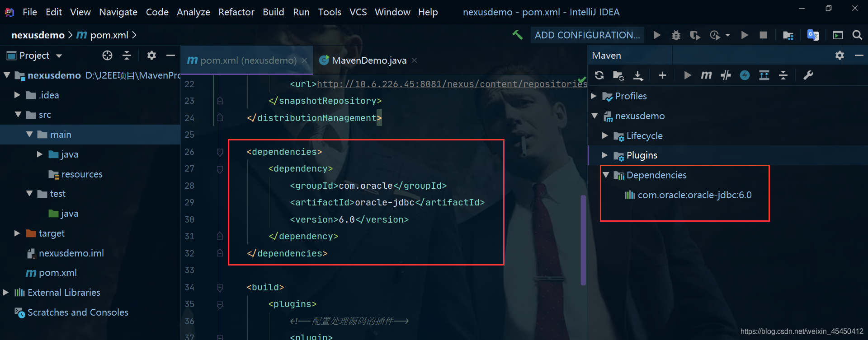868x340 pixels.
Task: Open Project Structure icon in toolbar
Action: click(x=788, y=35)
